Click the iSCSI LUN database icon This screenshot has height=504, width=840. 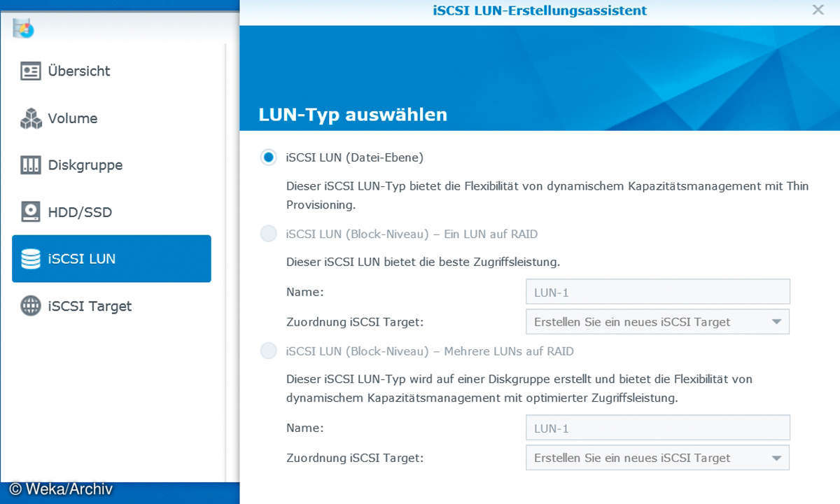[31, 259]
